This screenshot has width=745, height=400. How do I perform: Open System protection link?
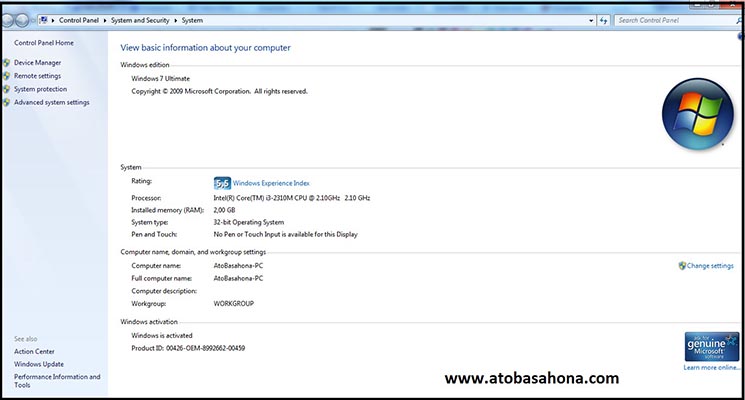click(x=40, y=89)
